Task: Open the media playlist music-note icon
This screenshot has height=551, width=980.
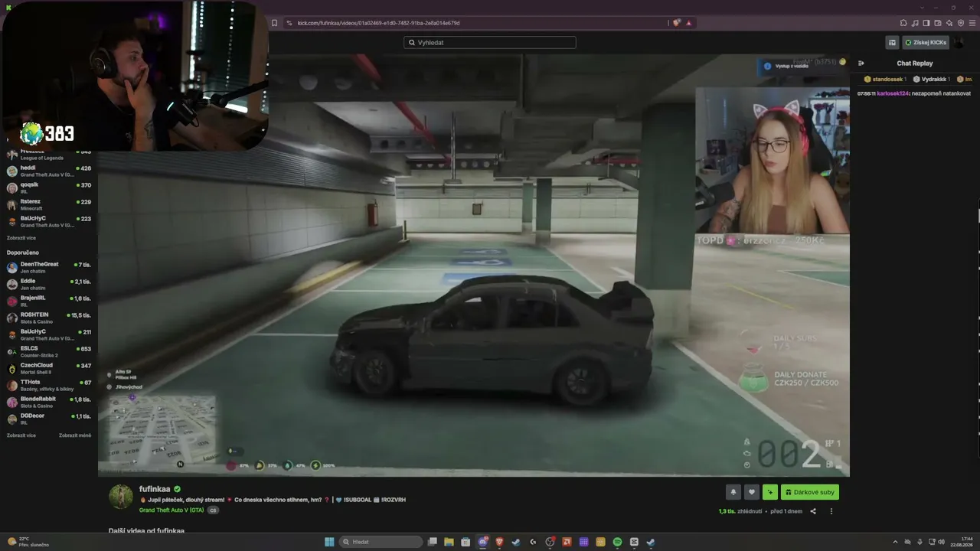Action: 915,23
